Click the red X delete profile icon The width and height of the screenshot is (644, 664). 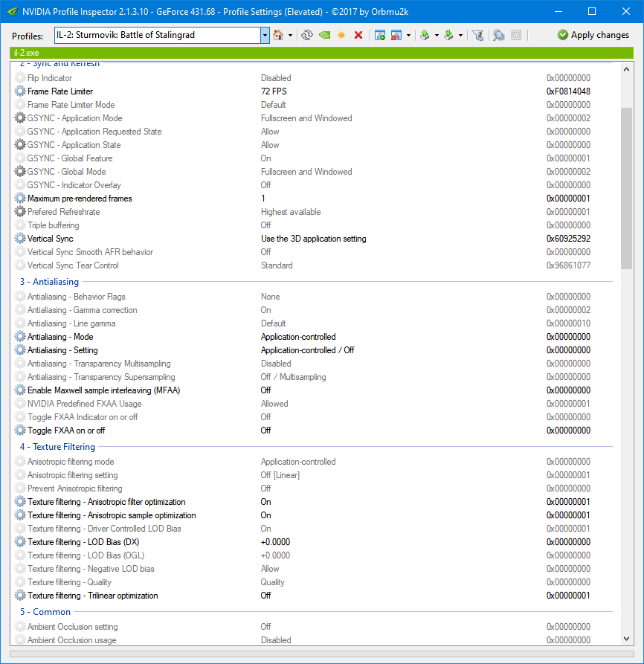[x=358, y=35]
